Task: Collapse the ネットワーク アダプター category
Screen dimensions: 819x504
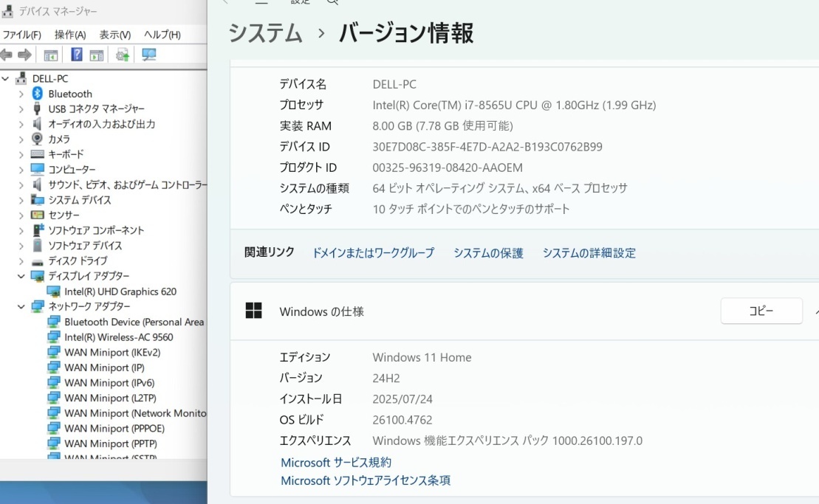Action: [21, 306]
